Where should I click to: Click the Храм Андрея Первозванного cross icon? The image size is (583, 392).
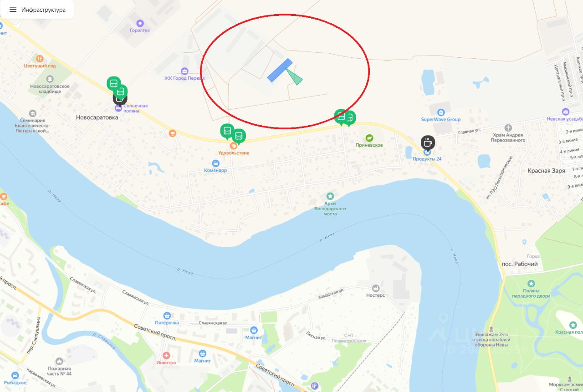[508, 128]
